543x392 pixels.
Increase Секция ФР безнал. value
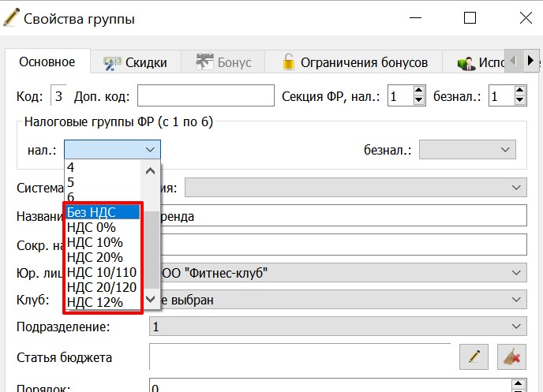coord(519,91)
